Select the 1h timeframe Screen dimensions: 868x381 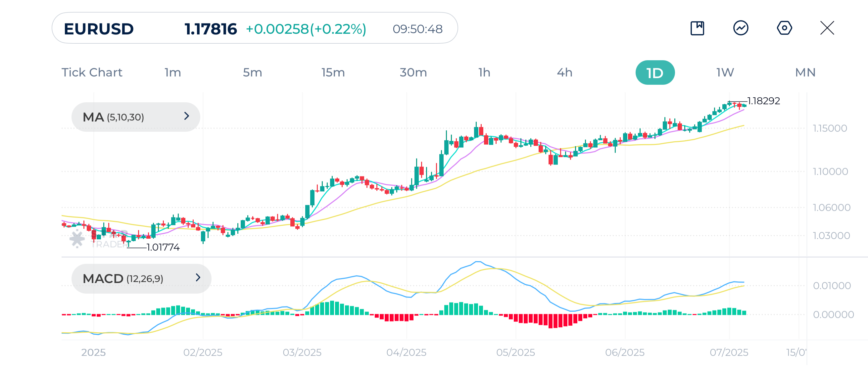coord(484,72)
